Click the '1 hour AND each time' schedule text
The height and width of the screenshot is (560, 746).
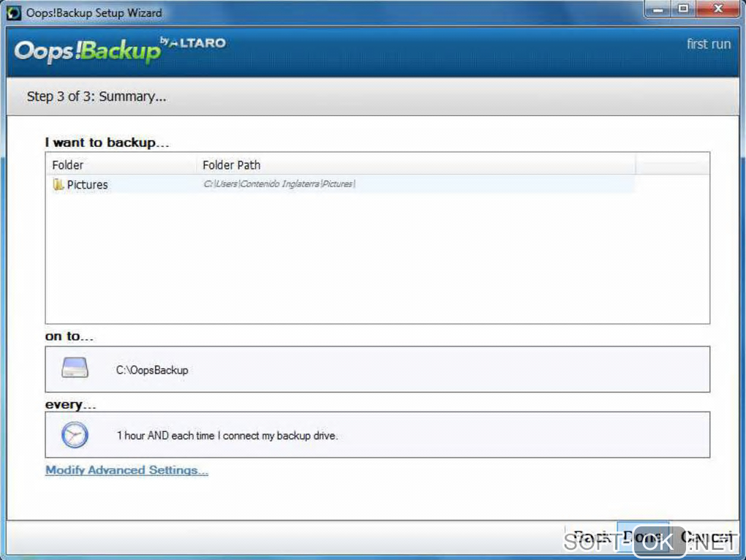pyautogui.click(x=227, y=436)
